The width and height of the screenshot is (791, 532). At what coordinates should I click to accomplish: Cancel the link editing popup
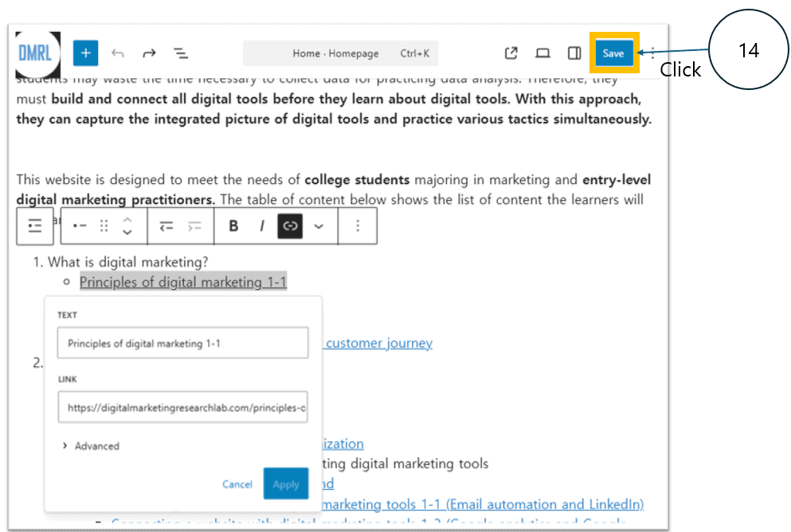(237, 484)
